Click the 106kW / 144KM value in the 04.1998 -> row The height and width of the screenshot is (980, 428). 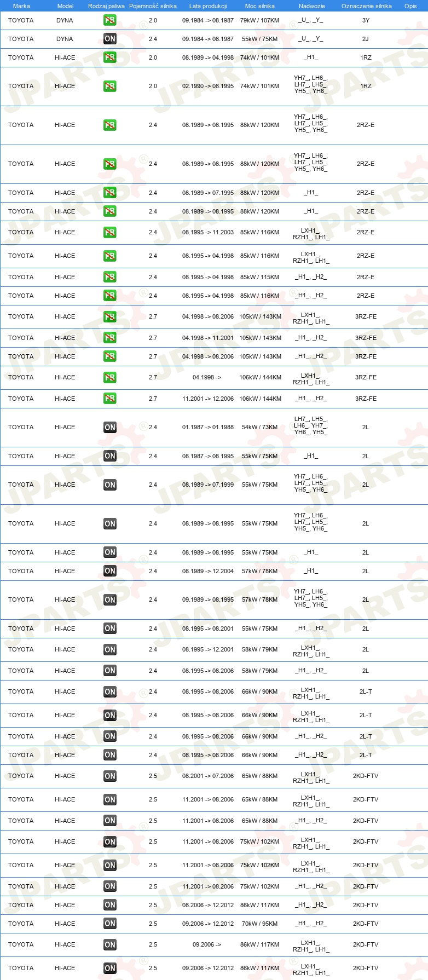coord(260,377)
